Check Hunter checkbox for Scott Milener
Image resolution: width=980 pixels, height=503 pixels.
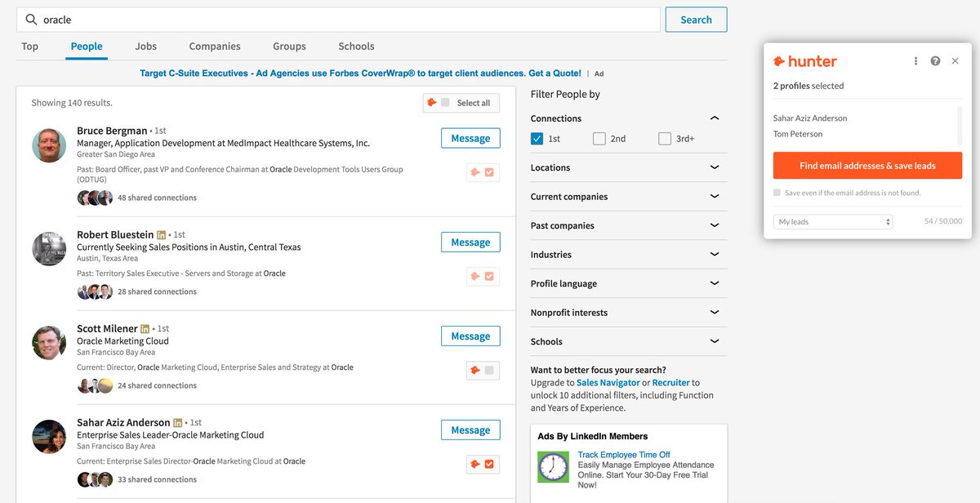click(489, 371)
